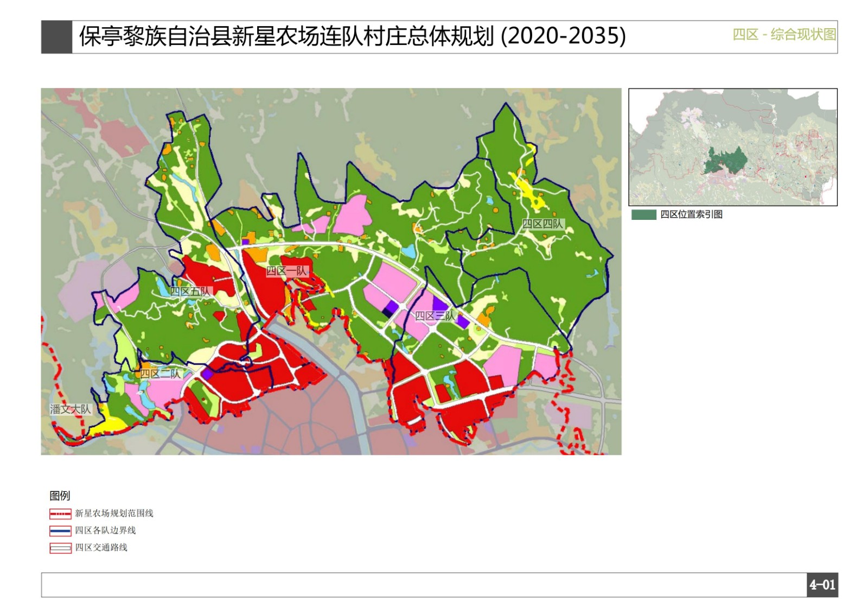Click the 四区位置索引图 caption text
The width and height of the screenshot is (868, 614).
pos(691,214)
